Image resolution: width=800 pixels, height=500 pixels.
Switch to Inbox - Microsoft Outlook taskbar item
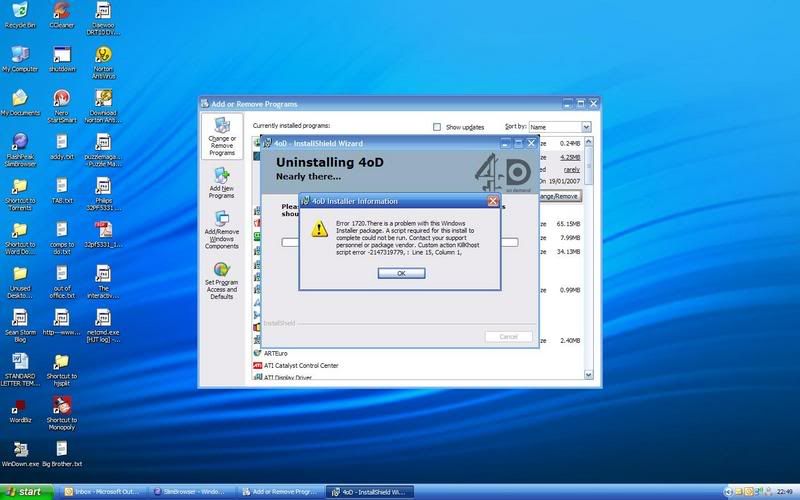click(x=102, y=492)
